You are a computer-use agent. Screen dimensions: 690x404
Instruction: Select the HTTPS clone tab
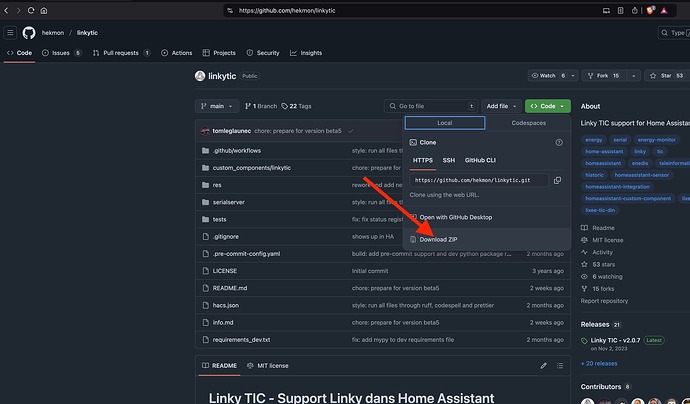[422, 160]
